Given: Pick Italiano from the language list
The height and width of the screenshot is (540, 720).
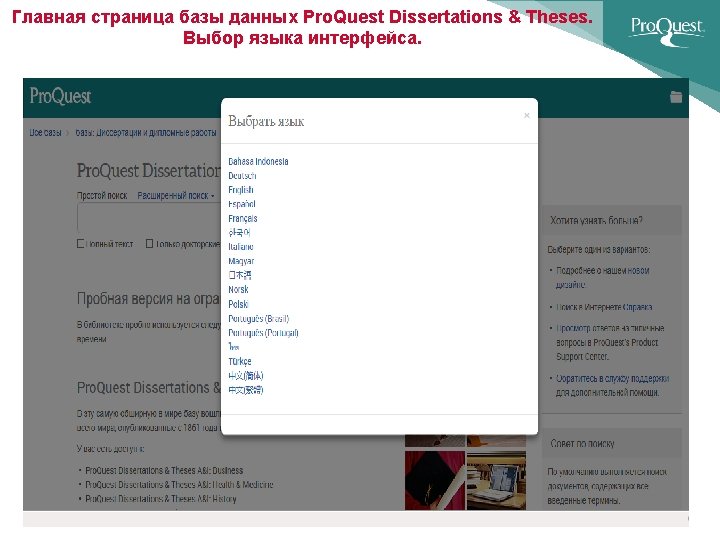Looking at the screenshot, I should coord(241,247).
